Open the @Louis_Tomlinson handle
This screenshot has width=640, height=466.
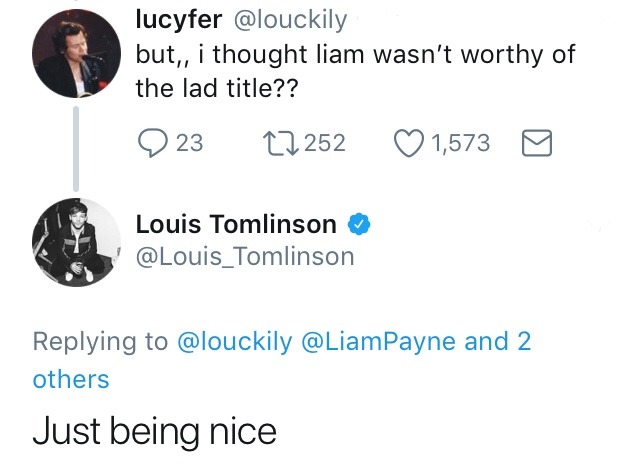pos(245,257)
